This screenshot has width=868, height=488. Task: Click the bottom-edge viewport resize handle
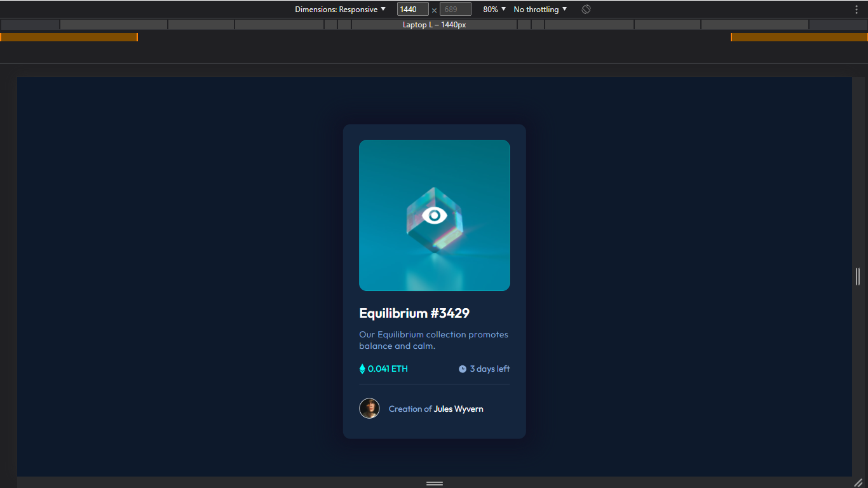435,483
